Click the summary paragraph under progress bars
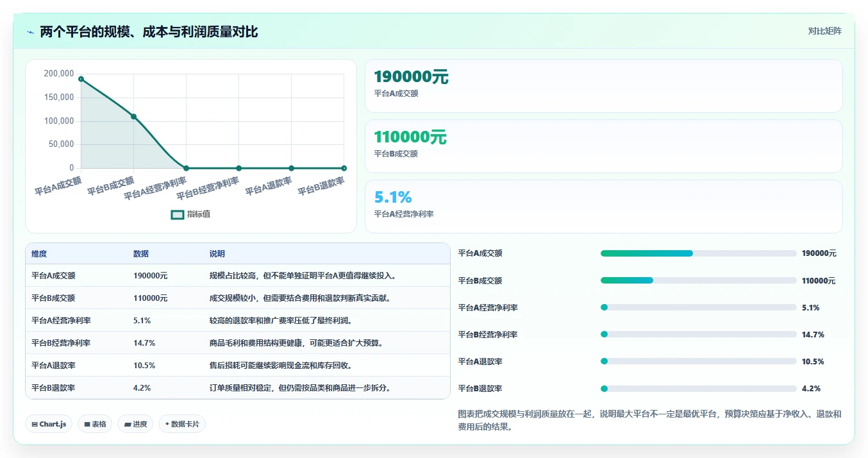Image resolution: width=868 pixels, height=458 pixels. click(x=649, y=421)
